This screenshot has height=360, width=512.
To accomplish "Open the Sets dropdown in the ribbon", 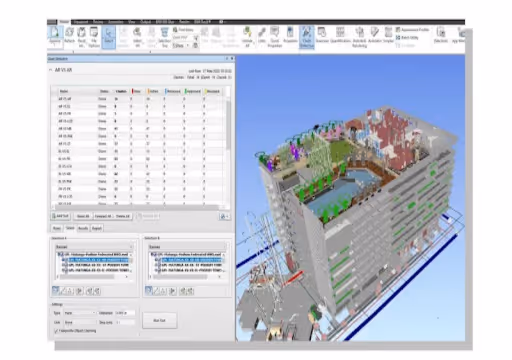I will tap(181, 45).
